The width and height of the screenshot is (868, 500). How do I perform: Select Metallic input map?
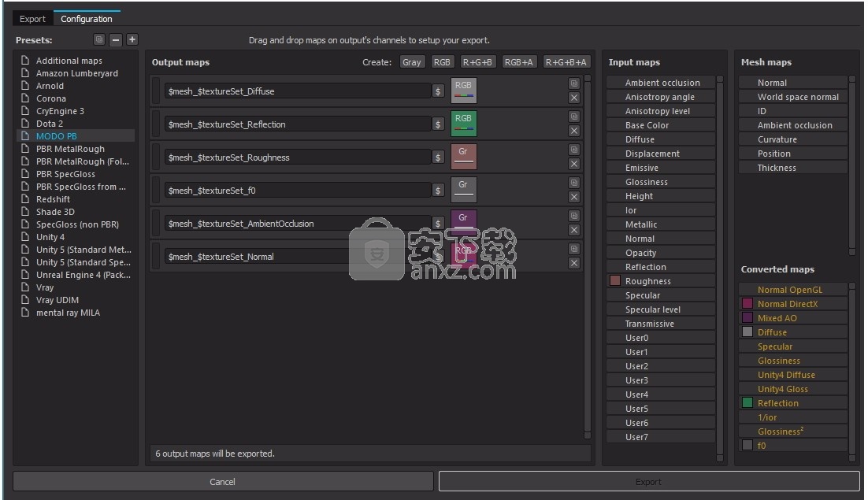[661, 224]
